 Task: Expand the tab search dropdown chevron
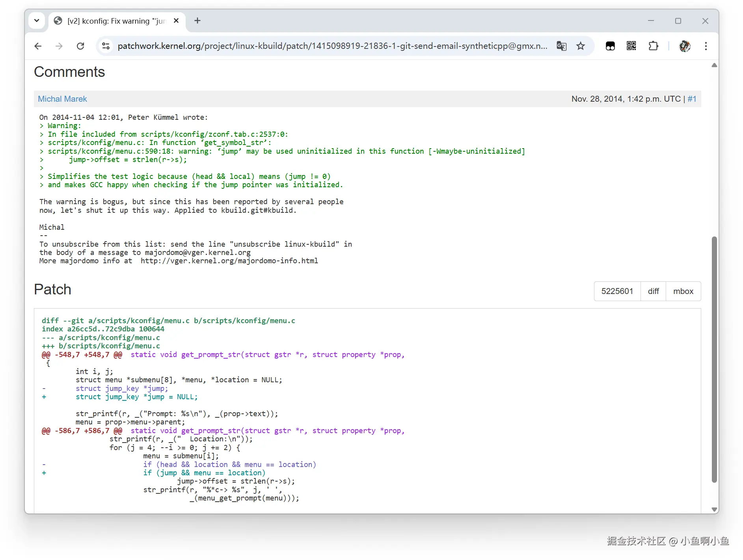[x=37, y=20]
